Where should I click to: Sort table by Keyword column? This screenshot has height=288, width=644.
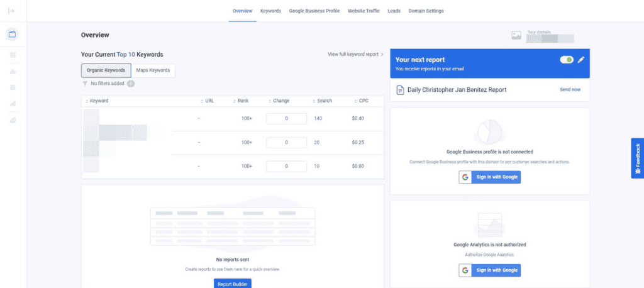(x=99, y=101)
